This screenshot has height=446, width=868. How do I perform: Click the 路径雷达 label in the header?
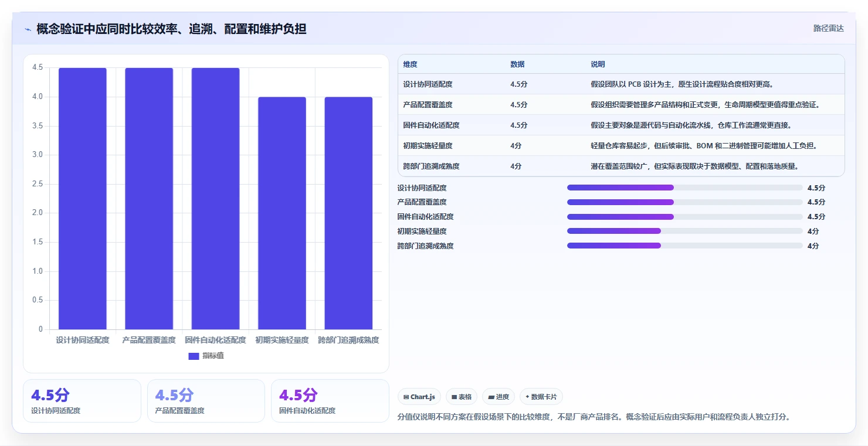(x=828, y=28)
